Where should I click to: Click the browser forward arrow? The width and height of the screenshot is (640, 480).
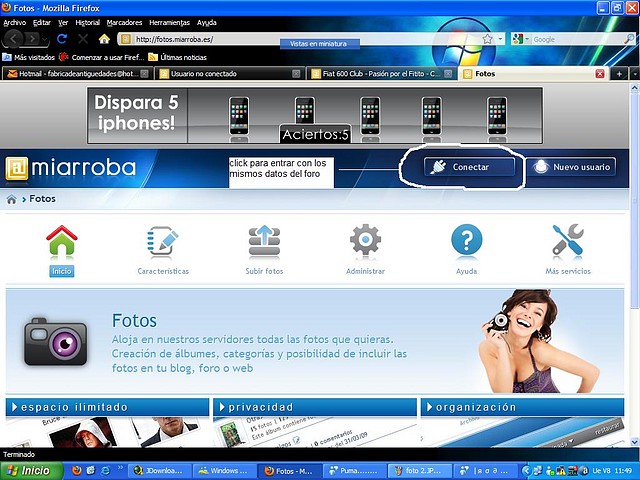[x=31, y=39]
